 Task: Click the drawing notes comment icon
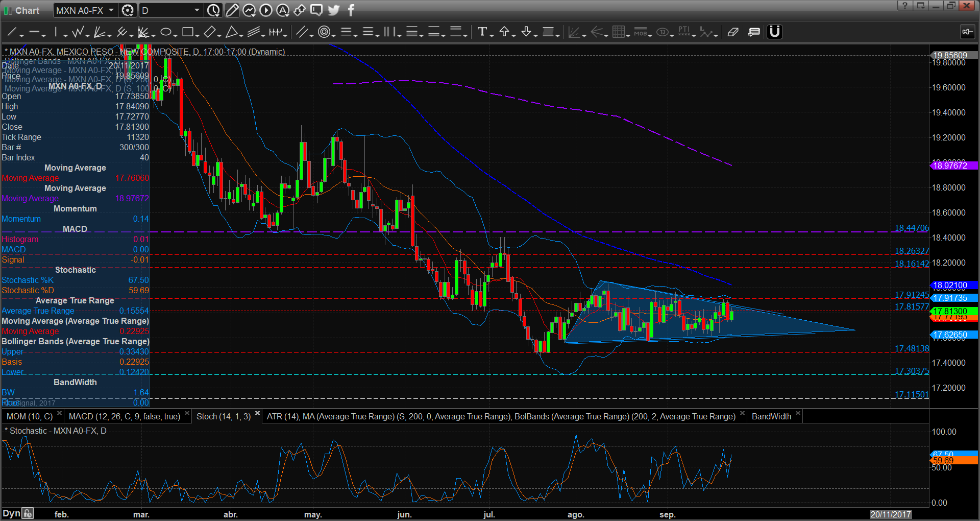(753, 32)
